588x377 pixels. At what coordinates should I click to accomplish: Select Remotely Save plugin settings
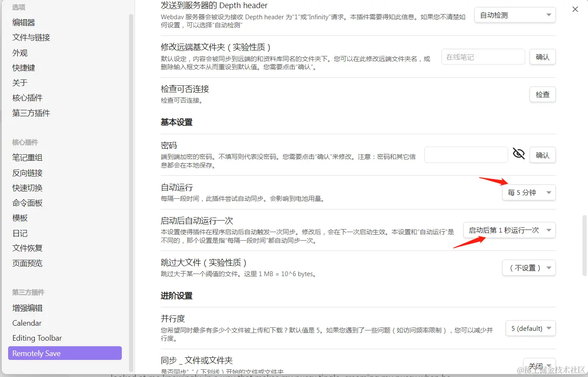pyautogui.click(x=65, y=353)
